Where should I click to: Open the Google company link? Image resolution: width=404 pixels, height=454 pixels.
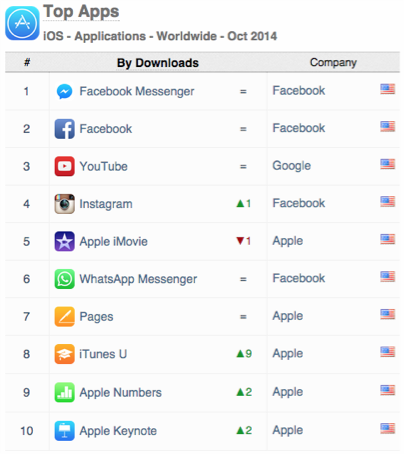[292, 166]
